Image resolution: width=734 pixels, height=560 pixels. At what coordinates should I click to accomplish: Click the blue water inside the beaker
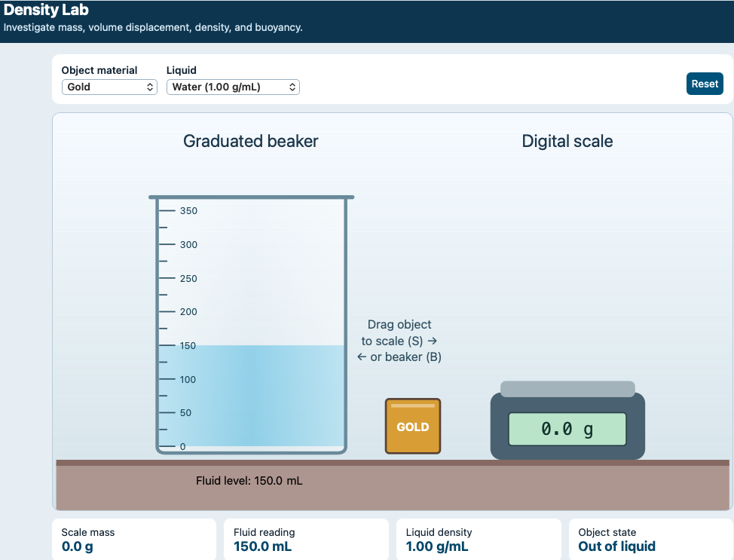252,396
